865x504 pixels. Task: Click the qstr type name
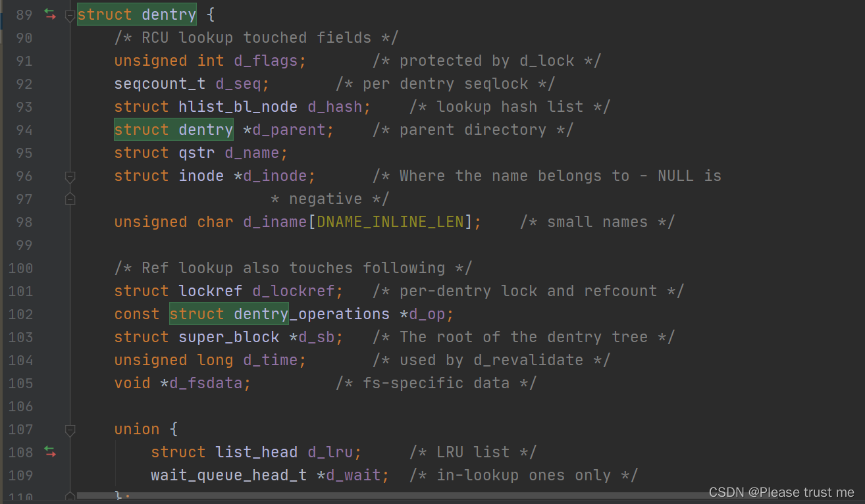tap(197, 153)
